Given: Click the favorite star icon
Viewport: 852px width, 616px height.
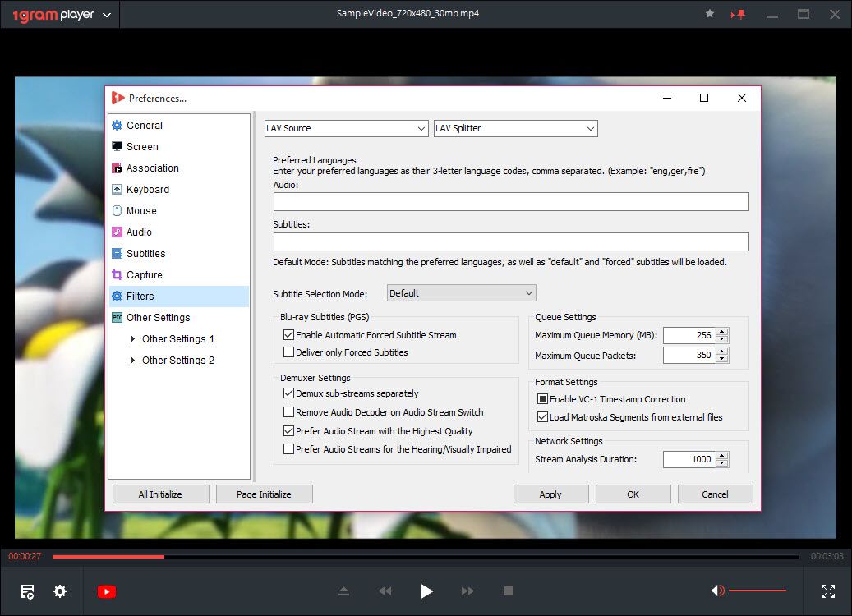Looking at the screenshot, I should 710,15.
